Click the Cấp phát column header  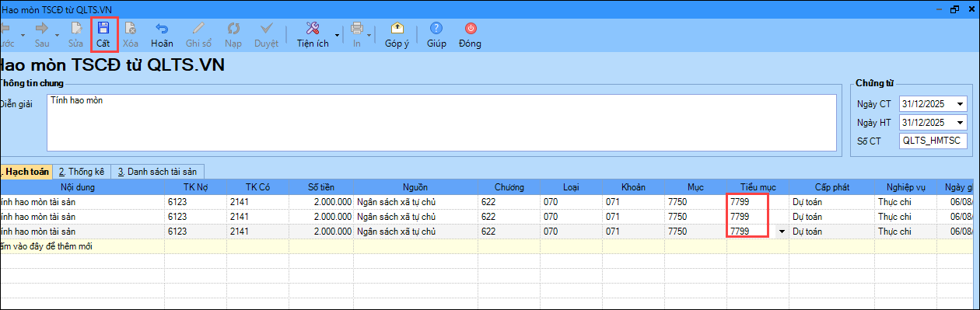(x=832, y=187)
